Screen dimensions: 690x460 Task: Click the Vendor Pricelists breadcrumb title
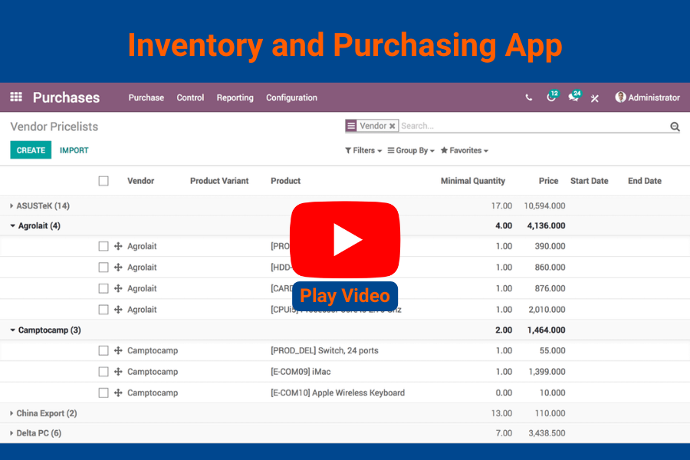click(x=54, y=127)
